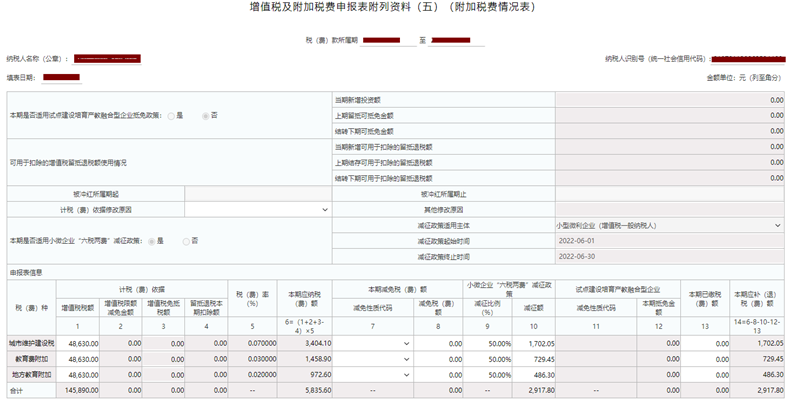Viewport: 789px width, 401px height.
Task: Click 本期抵免金额 cell in 教育费附加 row
Action: (658, 360)
